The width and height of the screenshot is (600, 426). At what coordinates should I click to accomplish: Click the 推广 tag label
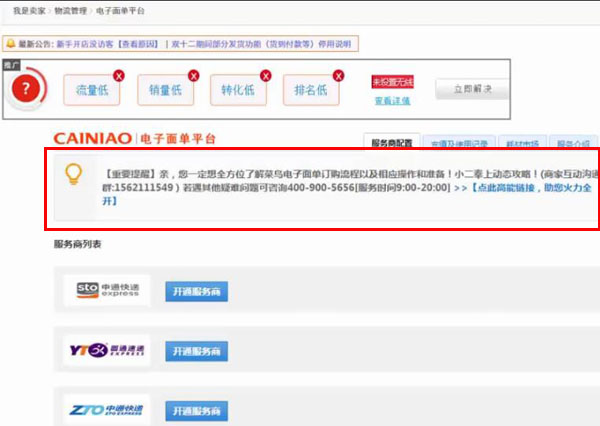[x=11, y=65]
